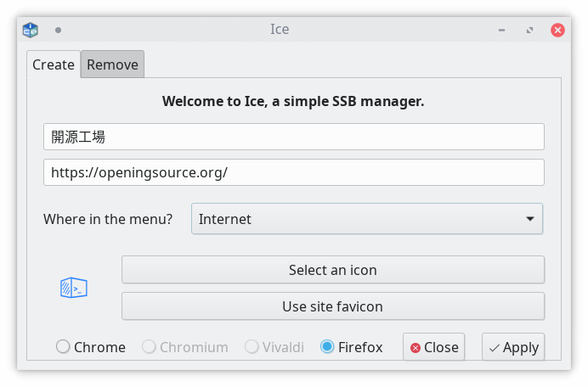Screen dimensions: 588x387
Task: Click the 'Welcome to Ice' heading text
Action: click(x=293, y=101)
